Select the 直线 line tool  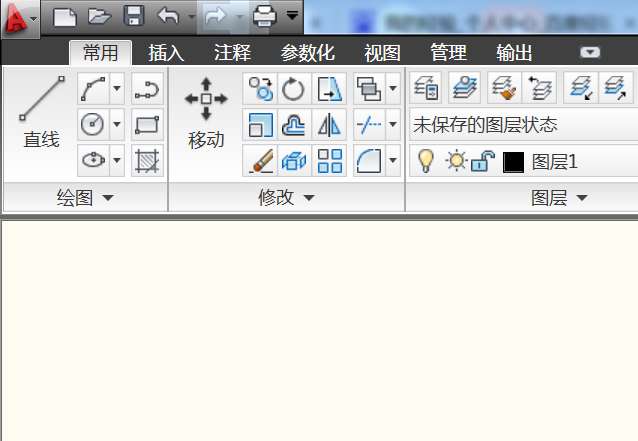click(41, 112)
